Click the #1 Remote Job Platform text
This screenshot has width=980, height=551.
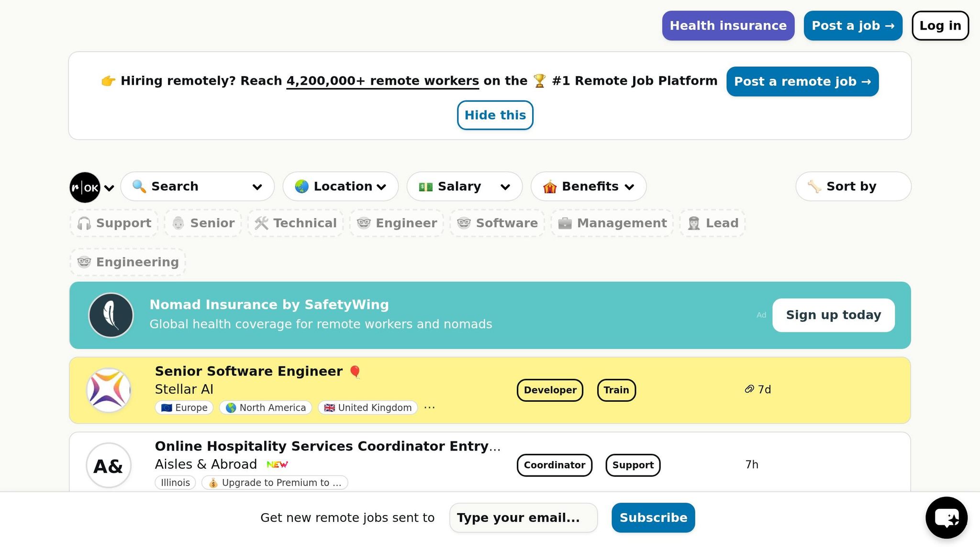click(x=635, y=81)
